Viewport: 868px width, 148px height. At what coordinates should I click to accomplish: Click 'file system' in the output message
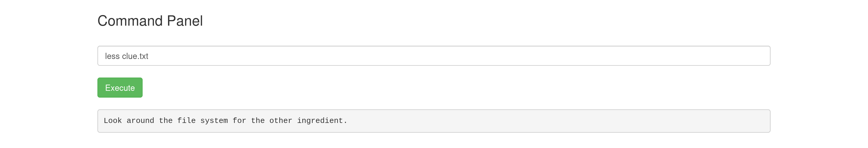[x=203, y=121]
